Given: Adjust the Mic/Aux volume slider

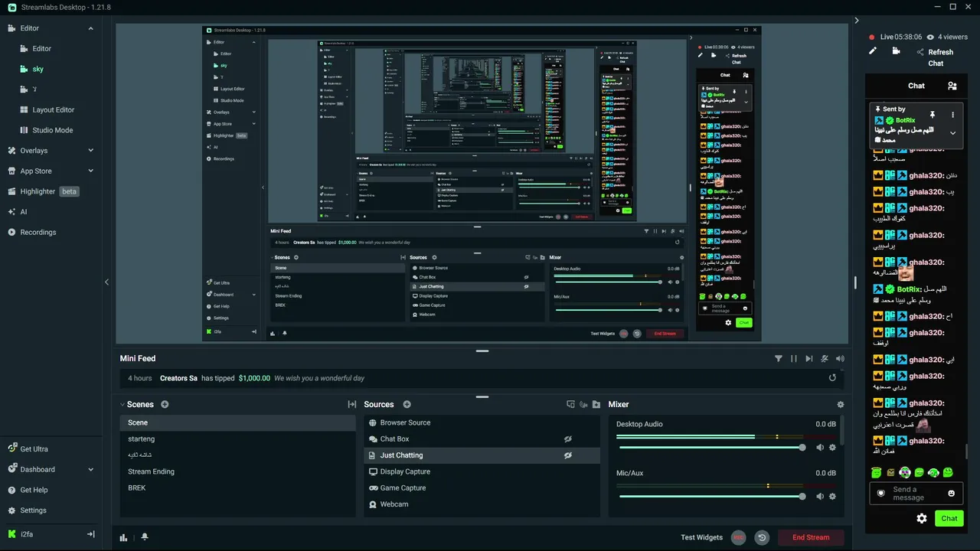Looking at the screenshot, I should 711,497.
